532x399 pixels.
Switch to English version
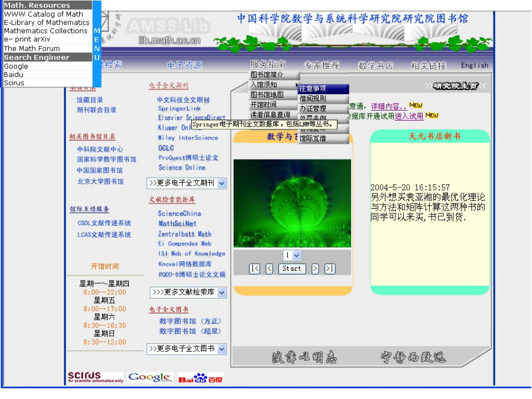point(475,66)
